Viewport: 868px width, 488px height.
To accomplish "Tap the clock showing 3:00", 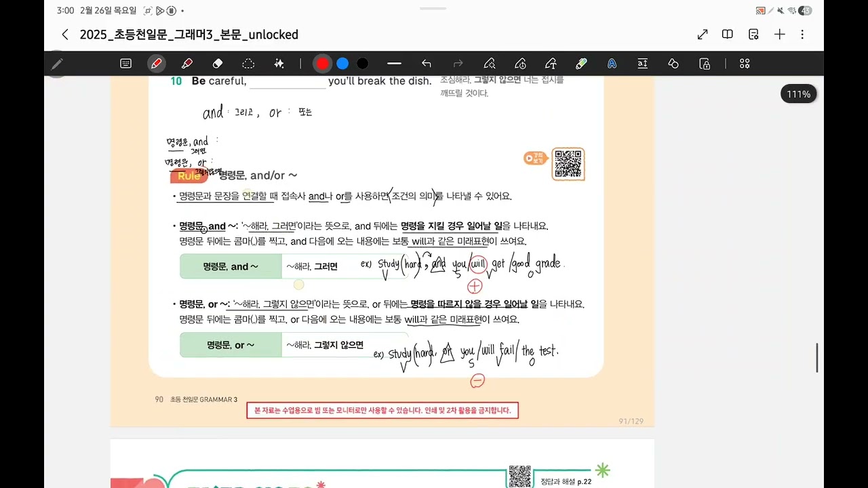I will click(66, 11).
